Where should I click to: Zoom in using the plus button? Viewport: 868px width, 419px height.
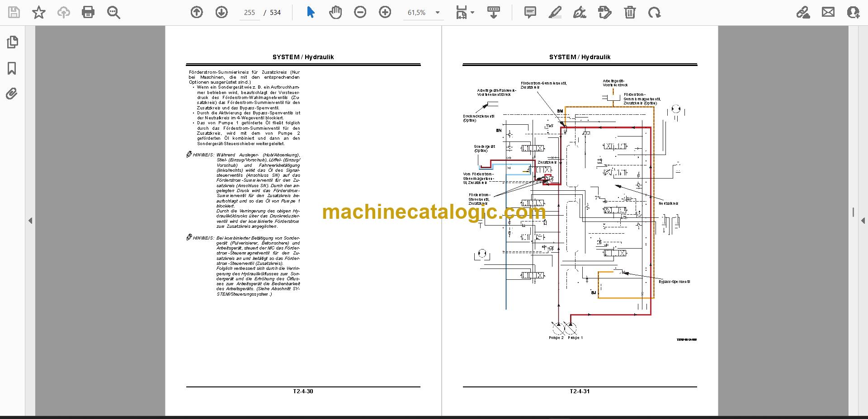pyautogui.click(x=385, y=12)
